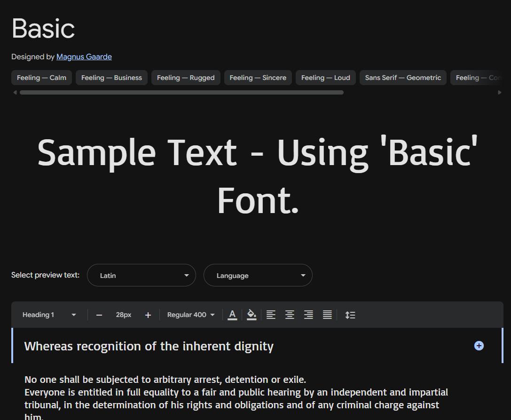The image size is (511, 420).
Task: Justify the text
Action: (328, 315)
